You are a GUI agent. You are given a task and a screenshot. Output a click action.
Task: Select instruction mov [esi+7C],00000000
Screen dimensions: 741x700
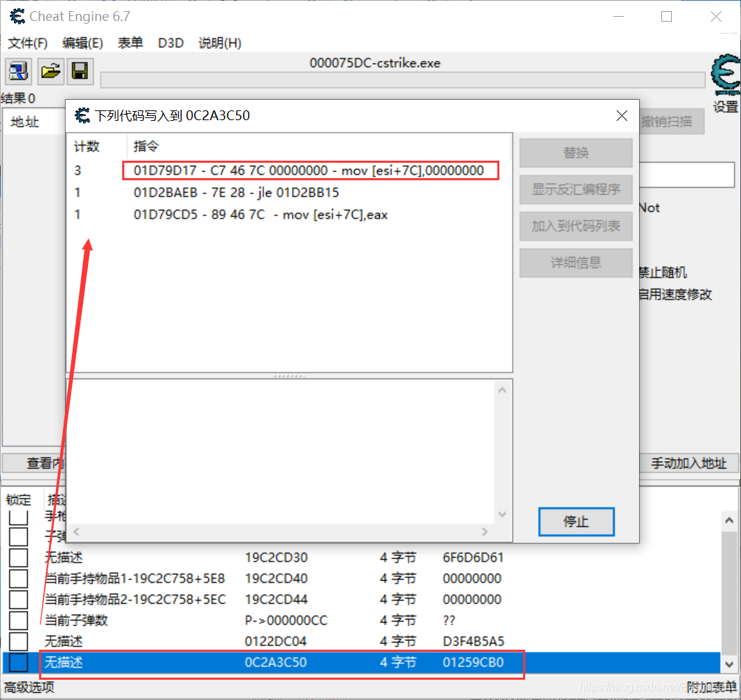click(309, 170)
